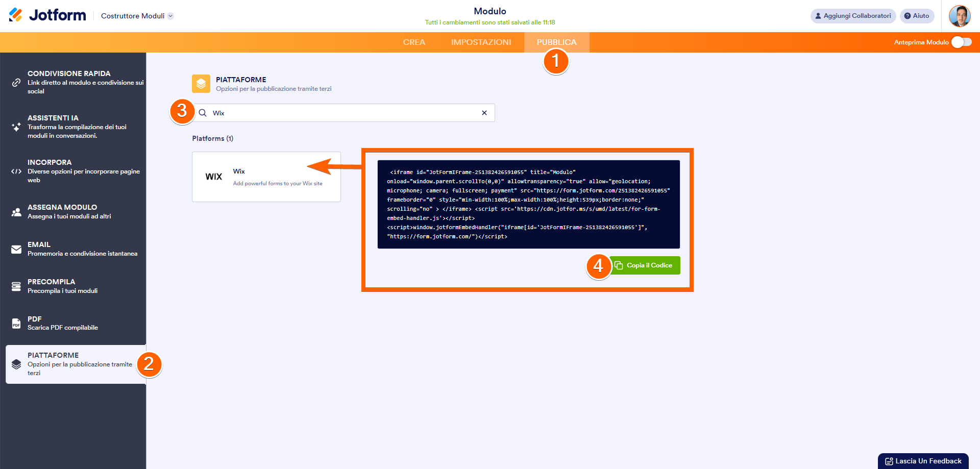
Task: Click the saved changes status text
Action: [x=490, y=22]
